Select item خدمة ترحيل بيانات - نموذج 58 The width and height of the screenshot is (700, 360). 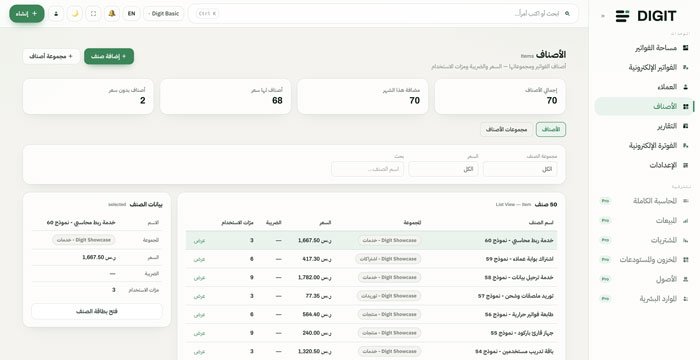tap(519, 277)
